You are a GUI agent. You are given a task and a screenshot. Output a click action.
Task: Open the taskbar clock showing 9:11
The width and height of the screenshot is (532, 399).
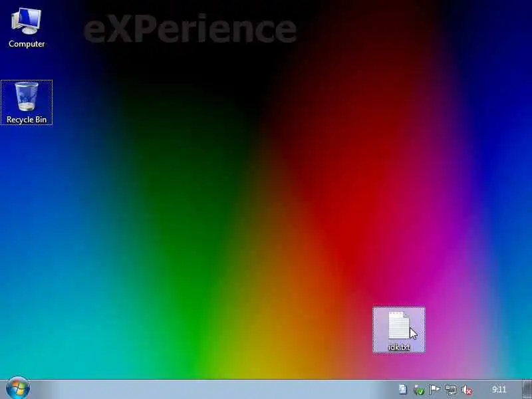coord(499,390)
